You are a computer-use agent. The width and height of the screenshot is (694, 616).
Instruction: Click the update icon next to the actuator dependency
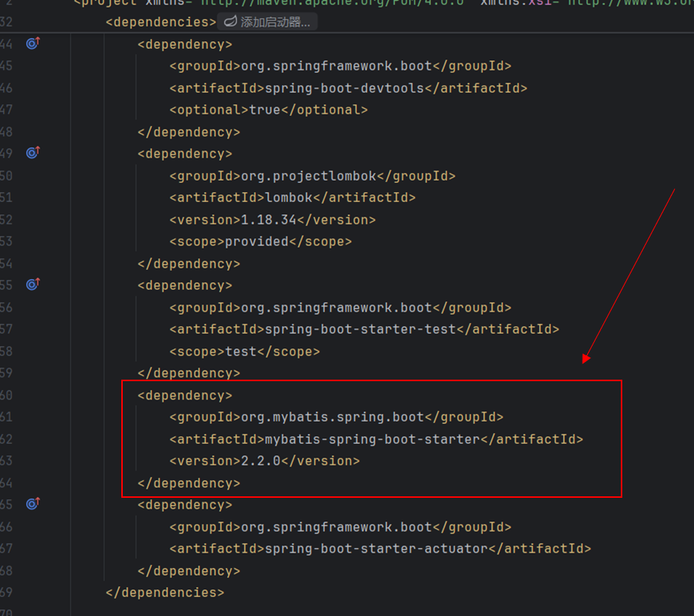[x=32, y=503]
